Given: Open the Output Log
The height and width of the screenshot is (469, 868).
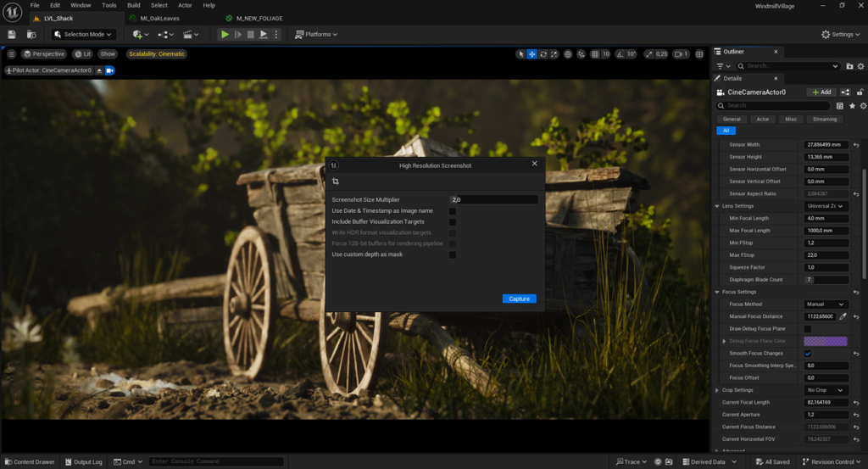Looking at the screenshot, I should [x=84, y=462].
